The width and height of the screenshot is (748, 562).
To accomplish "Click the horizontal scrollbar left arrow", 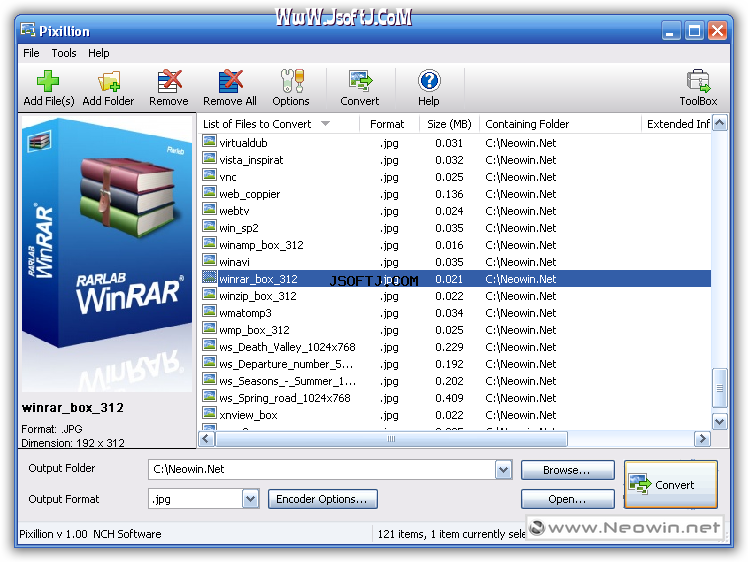I will pos(206,438).
